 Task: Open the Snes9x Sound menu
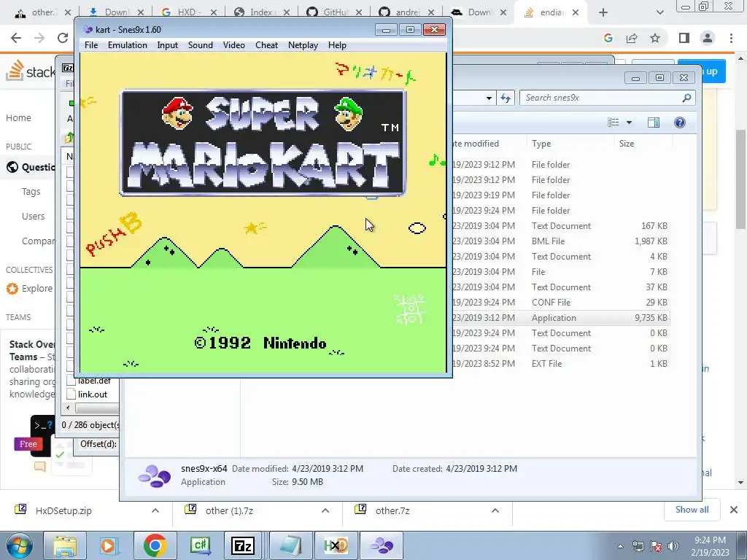[200, 45]
